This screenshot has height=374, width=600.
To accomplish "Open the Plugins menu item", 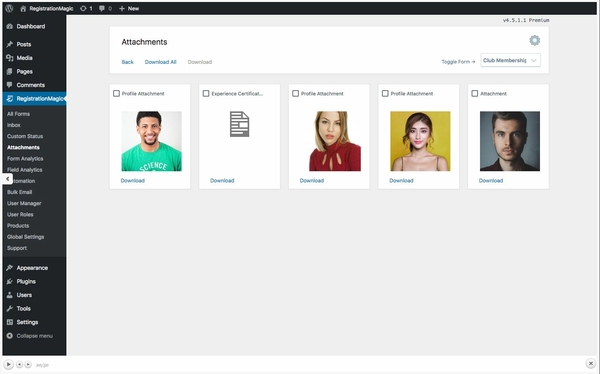I will 26,281.
